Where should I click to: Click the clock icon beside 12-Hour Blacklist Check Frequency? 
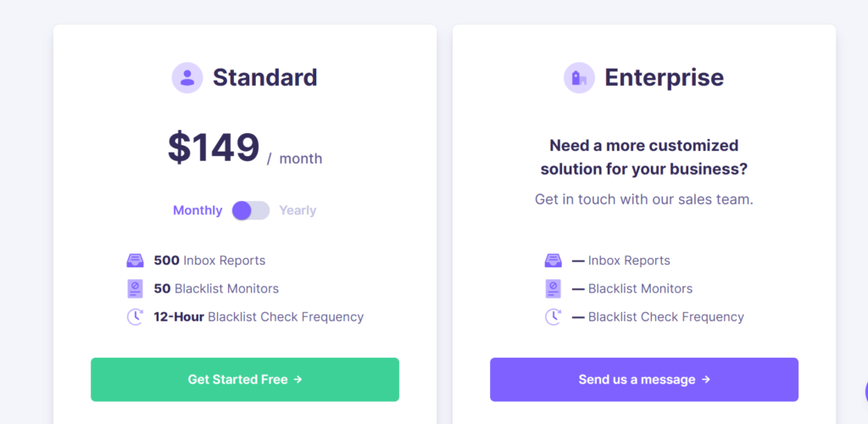coord(135,317)
